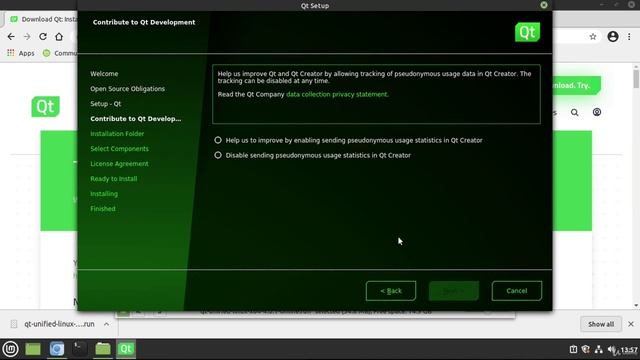This screenshot has height=360, width=640.
Task: Select Installing step in sidebar
Action: pos(104,194)
